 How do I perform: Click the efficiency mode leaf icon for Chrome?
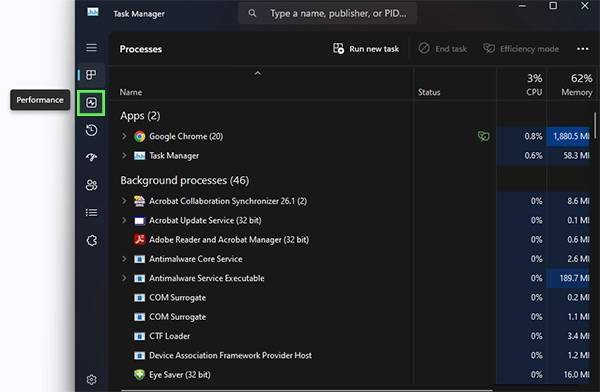tap(484, 136)
